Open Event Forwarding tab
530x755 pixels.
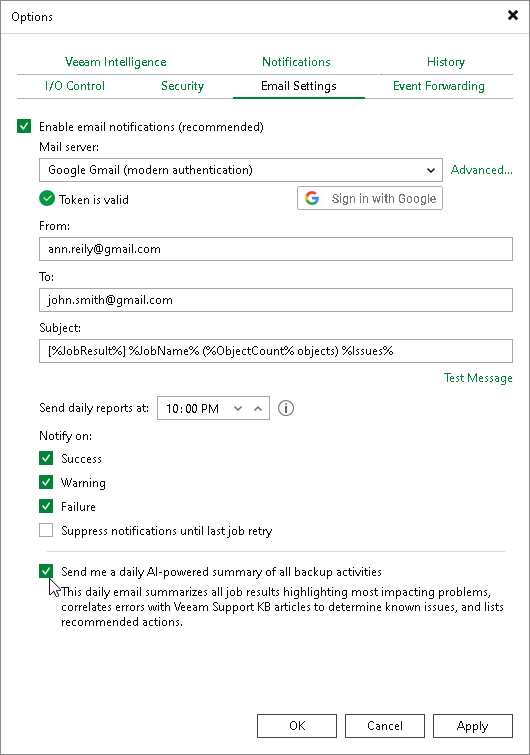tap(439, 86)
